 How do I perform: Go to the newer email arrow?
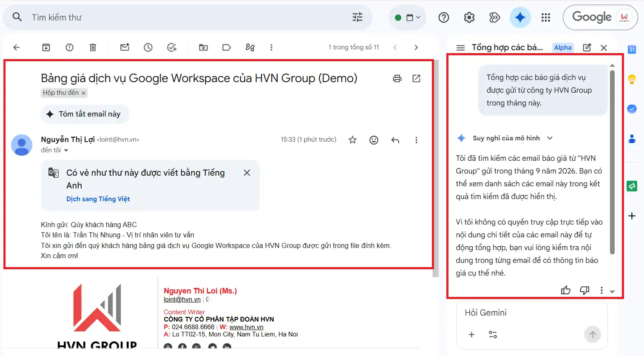pyautogui.click(x=395, y=47)
